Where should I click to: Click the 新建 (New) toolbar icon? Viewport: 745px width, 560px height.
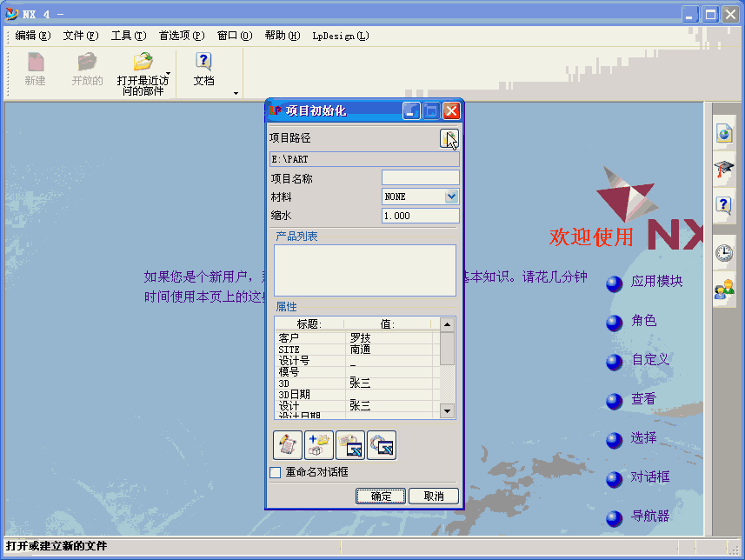[35, 63]
